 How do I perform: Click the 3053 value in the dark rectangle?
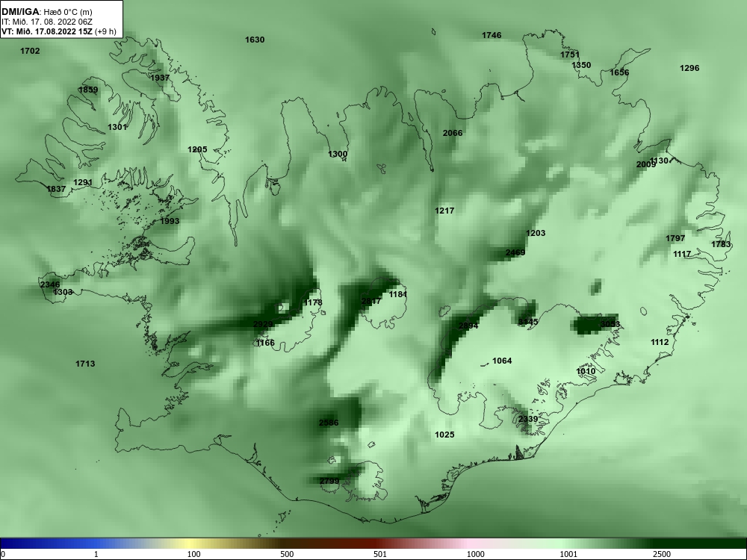click(x=610, y=324)
